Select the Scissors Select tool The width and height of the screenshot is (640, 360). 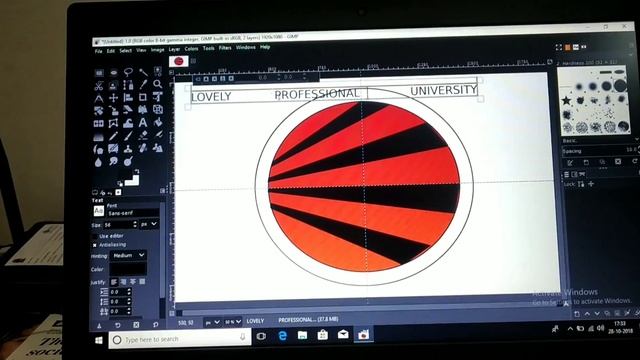point(99,86)
